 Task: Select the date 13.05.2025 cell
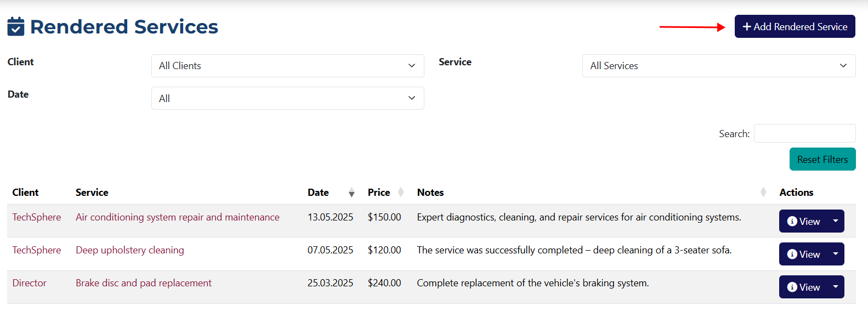click(x=330, y=217)
